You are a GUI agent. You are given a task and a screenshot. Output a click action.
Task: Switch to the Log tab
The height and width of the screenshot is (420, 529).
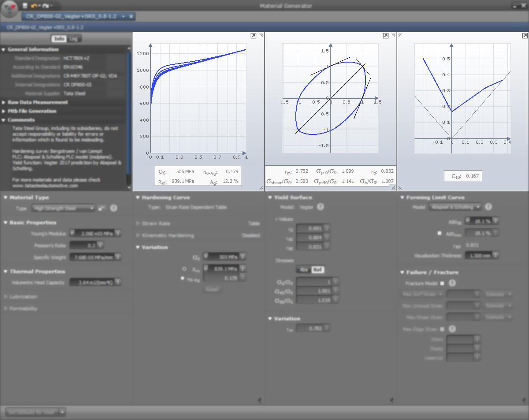tap(74, 39)
